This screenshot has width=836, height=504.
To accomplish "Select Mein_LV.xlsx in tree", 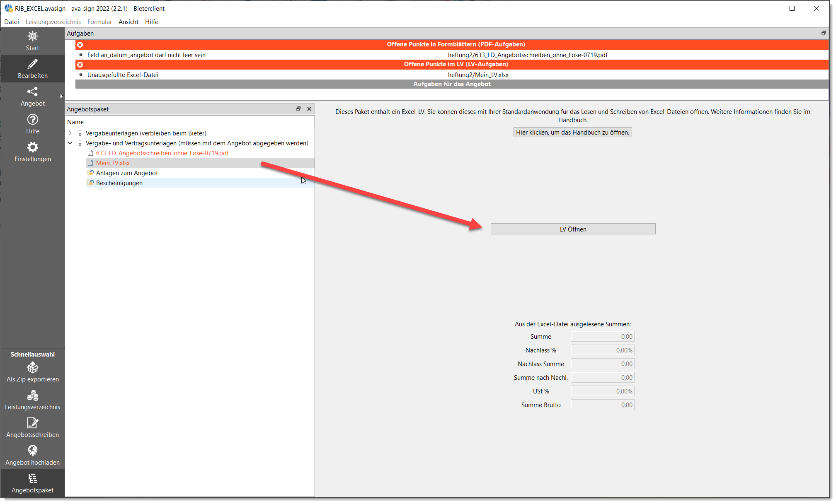I will [113, 163].
